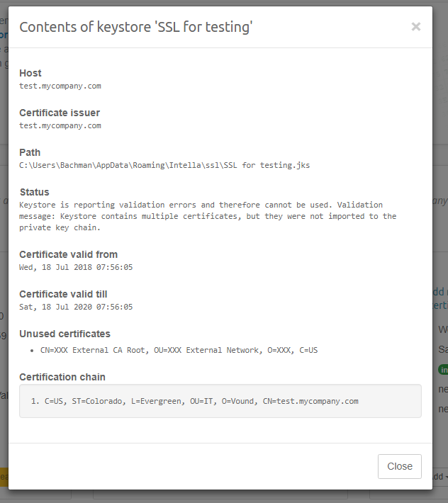
Task: Close the keystore dialog with the X icon
Action: [415, 27]
